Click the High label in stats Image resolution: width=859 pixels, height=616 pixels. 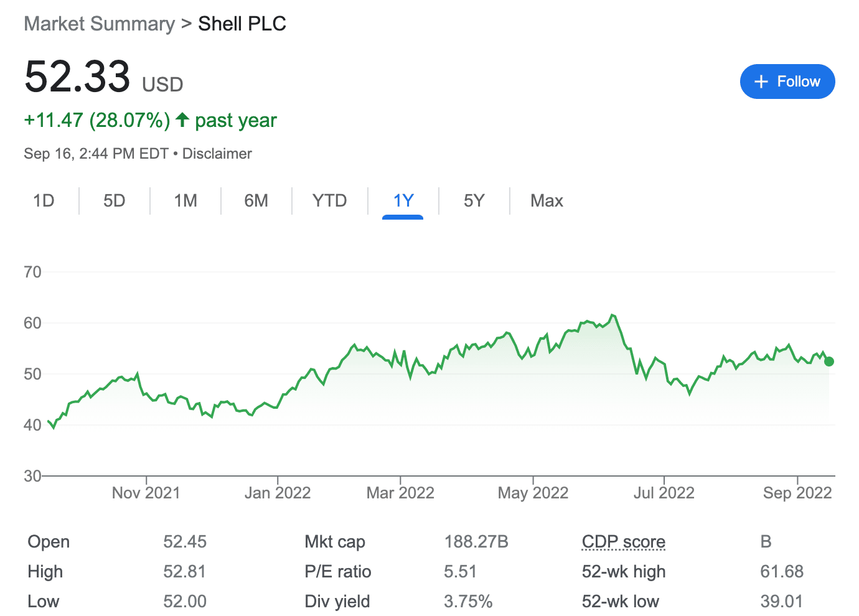click(45, 572)
